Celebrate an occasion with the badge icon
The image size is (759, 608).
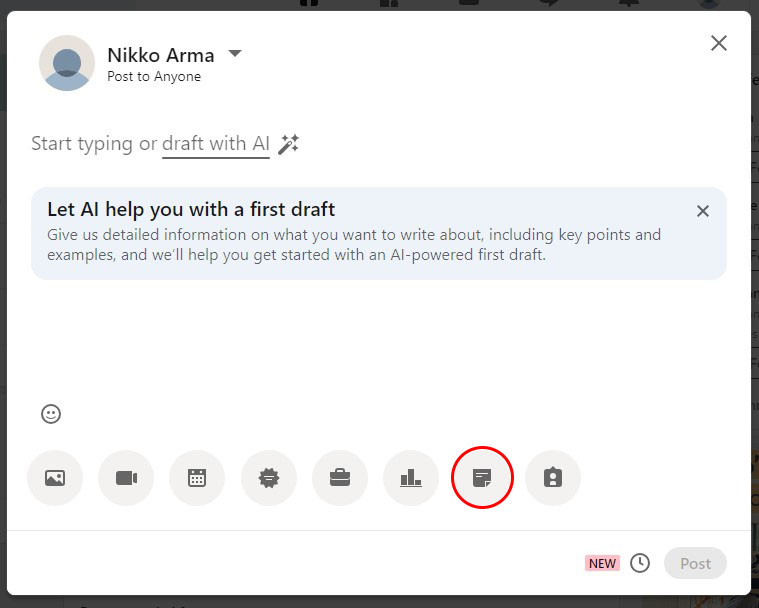click(269, 478)
